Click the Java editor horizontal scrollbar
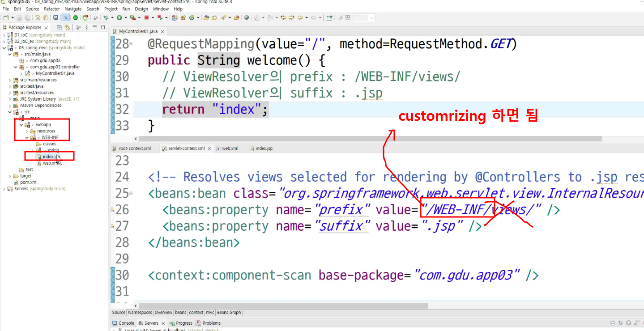 [x=371, y=139]
